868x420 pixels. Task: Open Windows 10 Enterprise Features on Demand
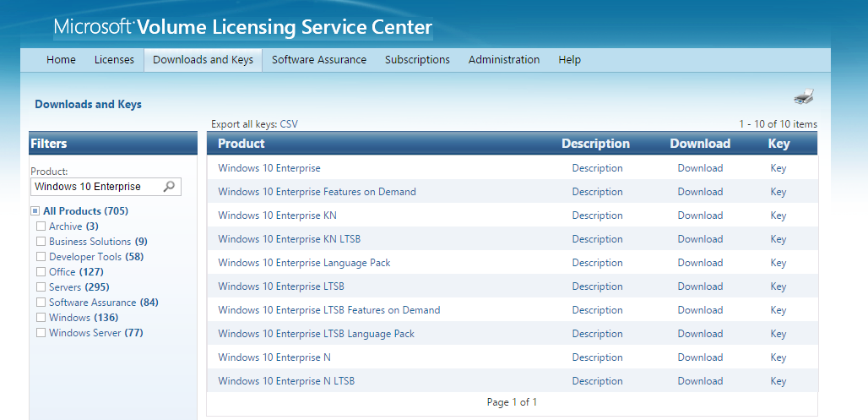coord(317,192)
